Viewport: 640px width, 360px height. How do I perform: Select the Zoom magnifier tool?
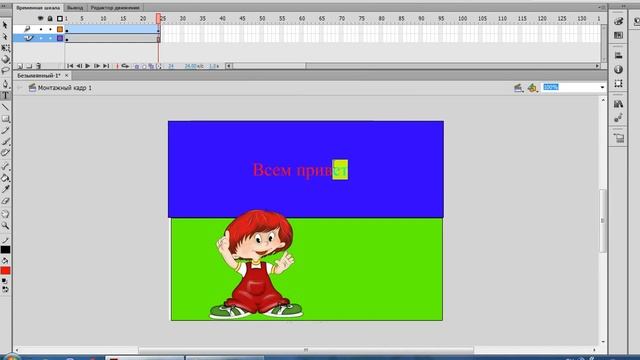point(5,225)
